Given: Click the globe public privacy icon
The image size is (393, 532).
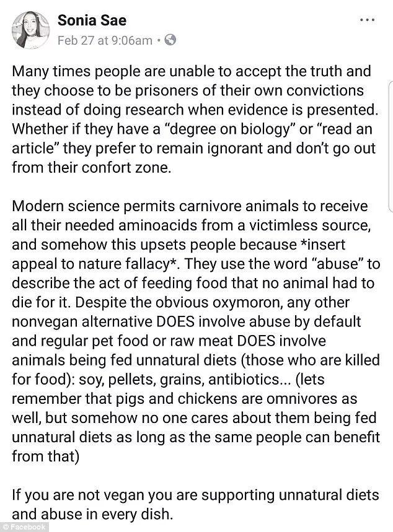Looking at the screenshot, I should (170, 40).
